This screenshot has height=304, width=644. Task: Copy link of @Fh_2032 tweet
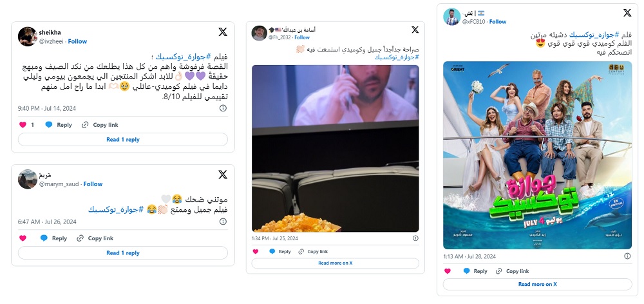(x=313, y=251)
